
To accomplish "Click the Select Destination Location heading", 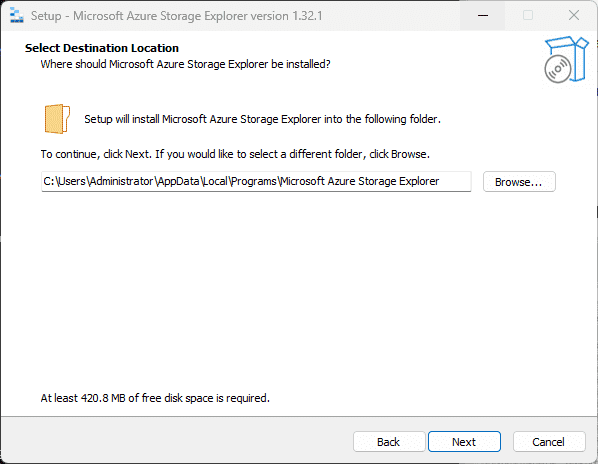I will point(102,48).
